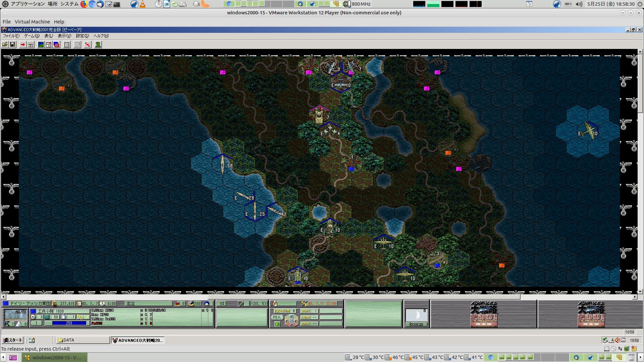Switch to the DATA taskbar window
Image resolution: width=644 pixels, height=362 pixels.
click(x=83, y=340)
